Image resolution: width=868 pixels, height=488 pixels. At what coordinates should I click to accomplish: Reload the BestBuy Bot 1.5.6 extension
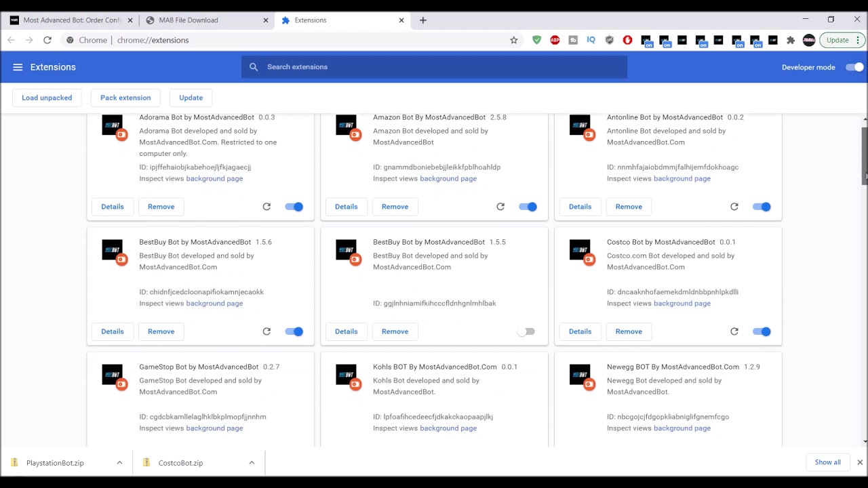[x=267, y=331]
